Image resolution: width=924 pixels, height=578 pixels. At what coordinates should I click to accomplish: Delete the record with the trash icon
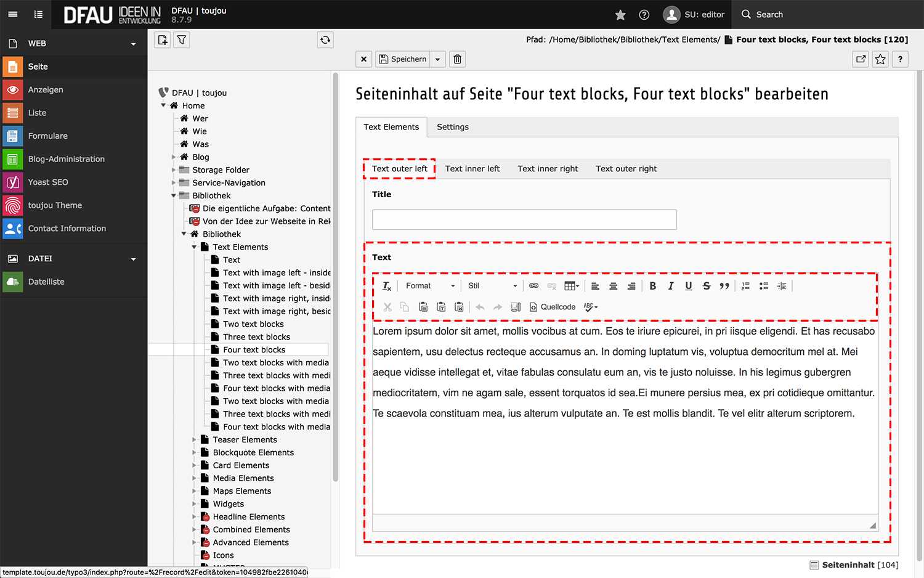coord(458,59)
